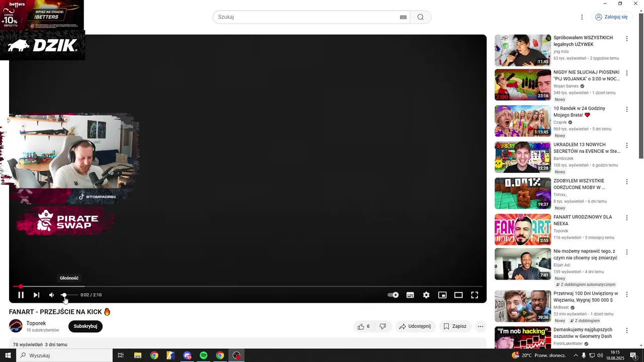This screenshot has width=644, height=362.
Task: Open the on-screen keyboard in search box
Action: (x=403, y=17)
